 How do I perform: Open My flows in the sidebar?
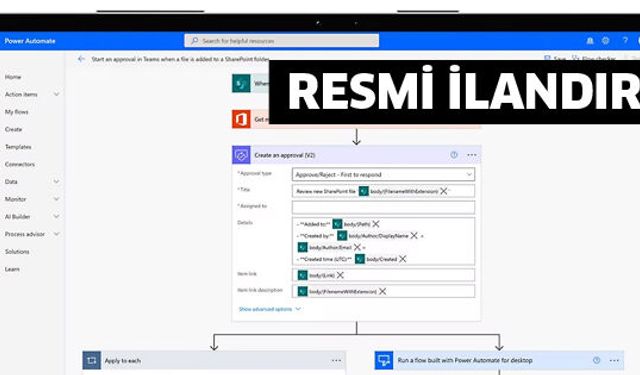(16, 112)
